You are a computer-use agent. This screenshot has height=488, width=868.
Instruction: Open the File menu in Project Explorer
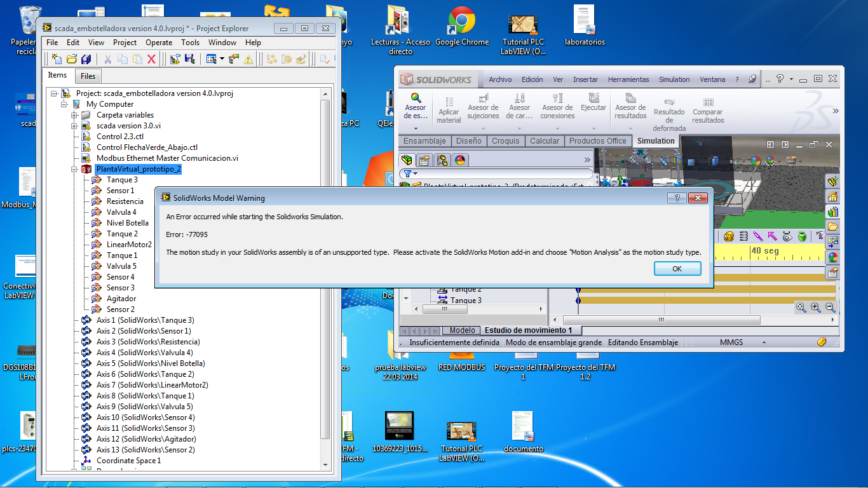tap(52, 43)
